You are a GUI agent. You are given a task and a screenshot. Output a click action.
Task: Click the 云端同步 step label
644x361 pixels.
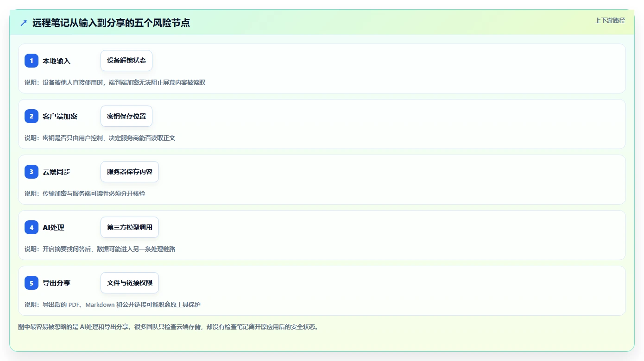click(57, 172)
